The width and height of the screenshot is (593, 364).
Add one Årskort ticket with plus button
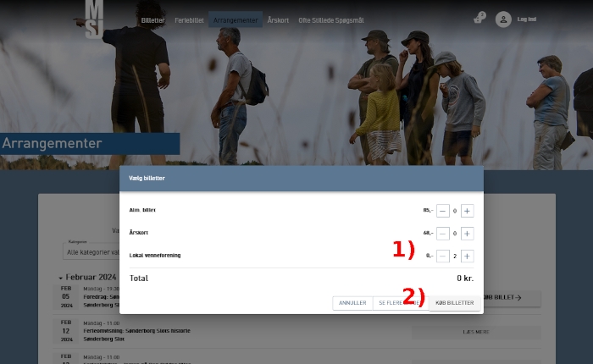click(467, 234)
